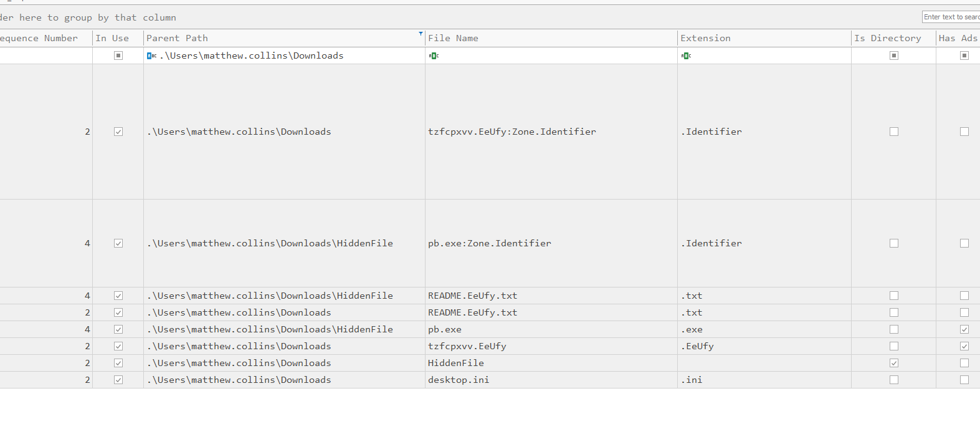Screen dimensions: 980x444
Task: Click the Parent Path filter operator icon
Action: [x=151, y=55]
